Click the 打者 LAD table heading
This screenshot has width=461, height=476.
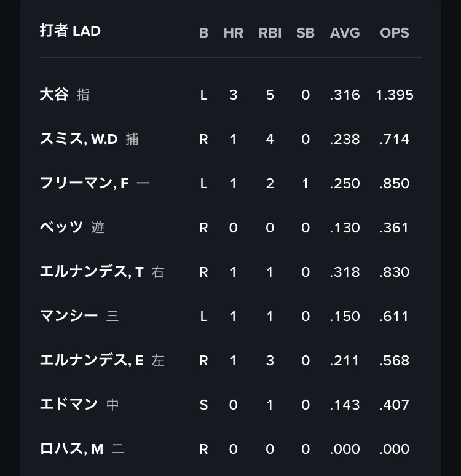pyautogui.click(x=70, y=31)
